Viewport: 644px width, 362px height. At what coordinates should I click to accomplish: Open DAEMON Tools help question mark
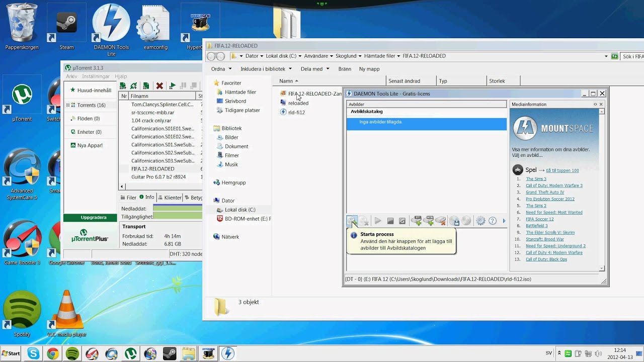[493, 221]
